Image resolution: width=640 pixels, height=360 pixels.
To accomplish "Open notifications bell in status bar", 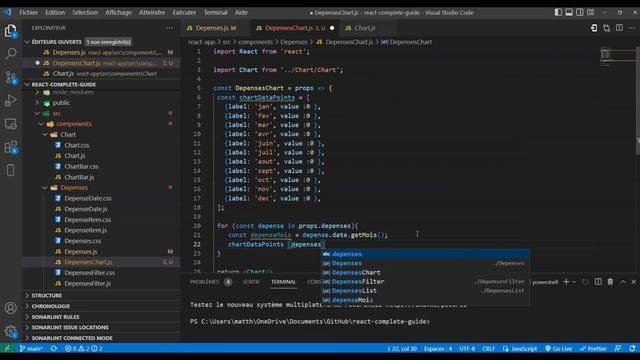I will click(632, 349).
